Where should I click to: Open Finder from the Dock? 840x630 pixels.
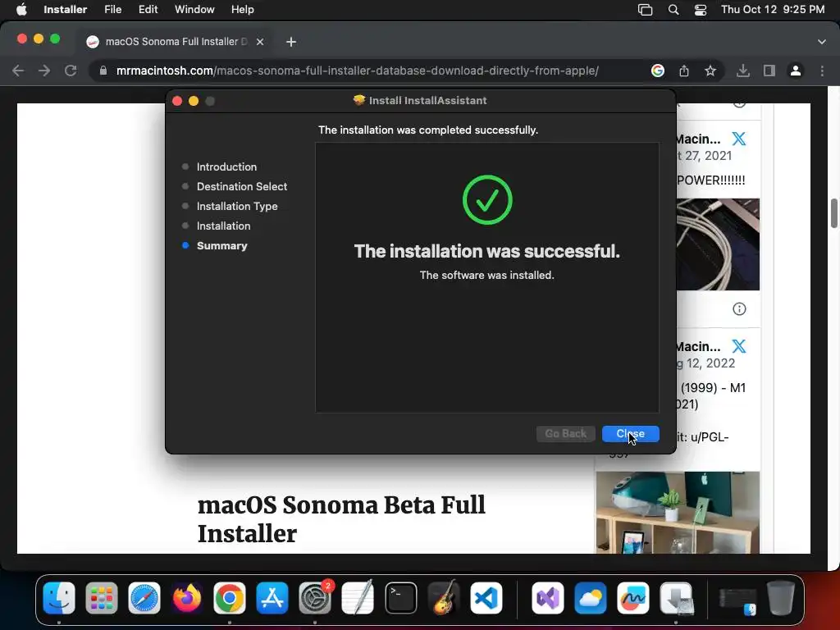pyautogui.click(x=59, y=598)
